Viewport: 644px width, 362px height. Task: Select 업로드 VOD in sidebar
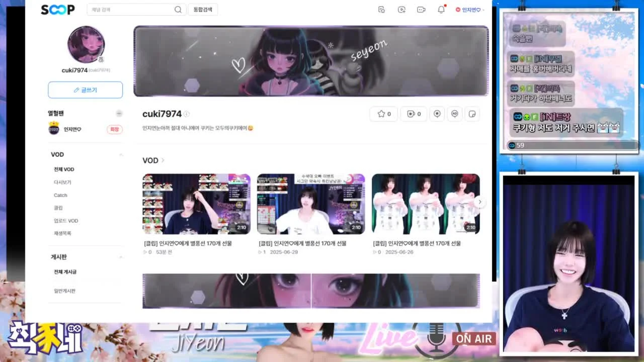66,221
